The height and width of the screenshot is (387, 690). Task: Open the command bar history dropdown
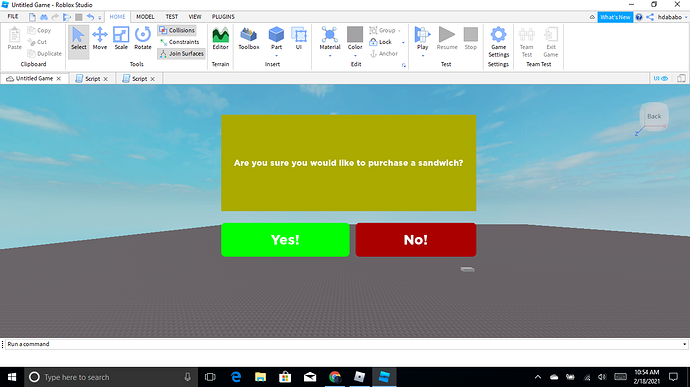(x=684, y=344)
